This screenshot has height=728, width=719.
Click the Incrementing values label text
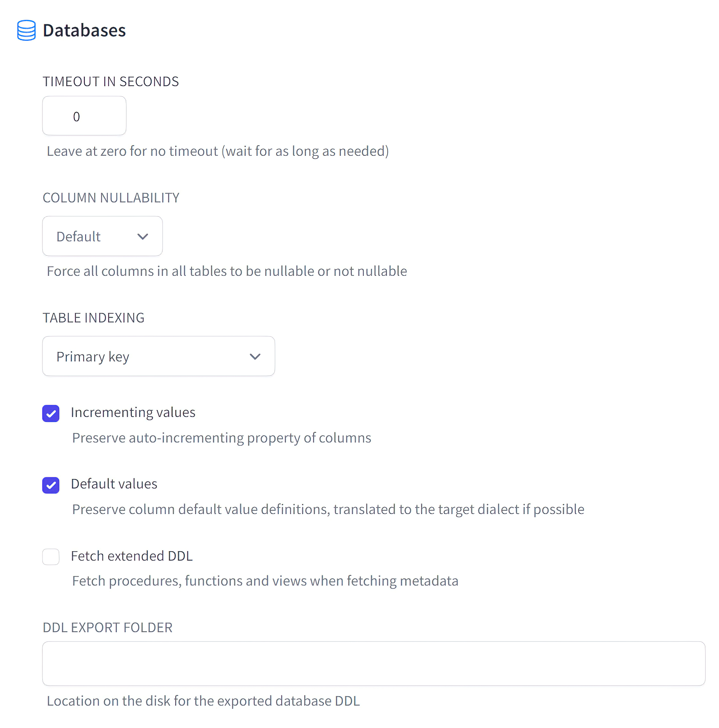pyautogui.click(x=133, y=412)
